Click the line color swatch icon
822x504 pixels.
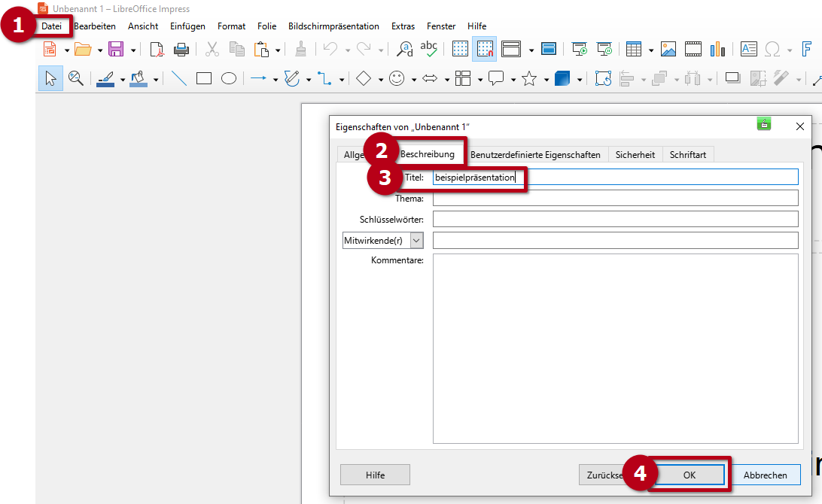tap(105, 78)
